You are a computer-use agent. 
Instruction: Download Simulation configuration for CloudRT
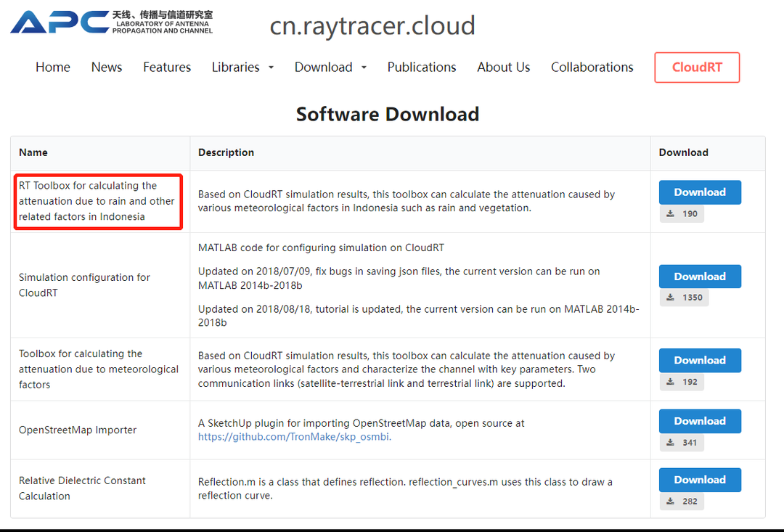click(700, 277)
